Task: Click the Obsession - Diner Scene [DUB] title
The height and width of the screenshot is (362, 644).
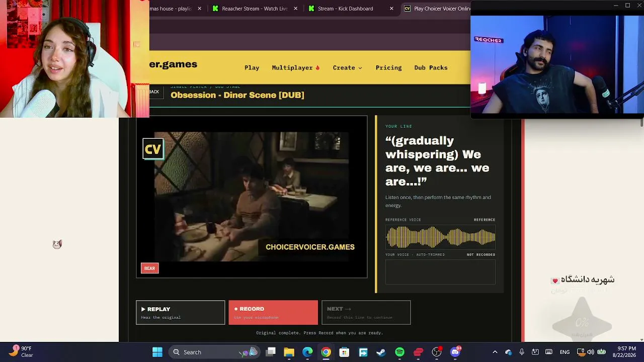Action: click(237, 95)
